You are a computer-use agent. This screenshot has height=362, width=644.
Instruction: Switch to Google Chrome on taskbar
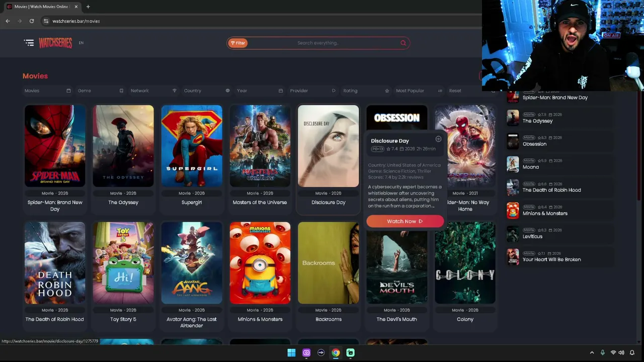[336, 353]
